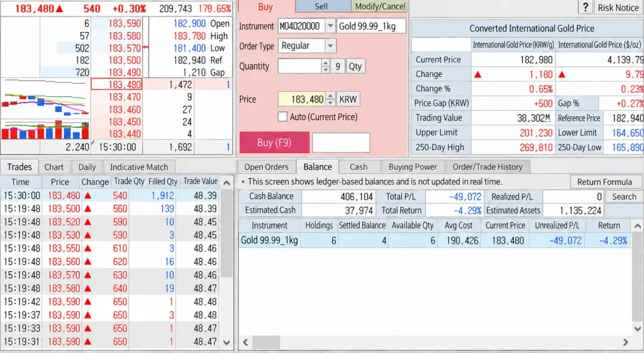
Task: Click trades list scroll up arrow
Action: click(x=226, y=183)
